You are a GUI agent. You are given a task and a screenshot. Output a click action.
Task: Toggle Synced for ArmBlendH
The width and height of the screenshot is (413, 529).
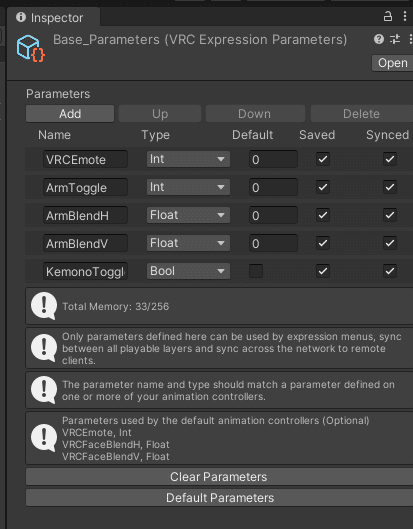coord(390,215)
